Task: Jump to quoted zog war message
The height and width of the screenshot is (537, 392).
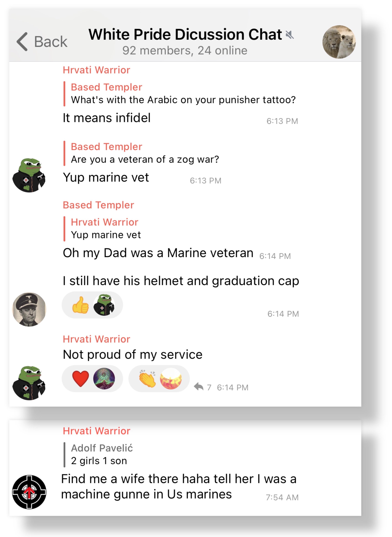Action: (141, 153)
